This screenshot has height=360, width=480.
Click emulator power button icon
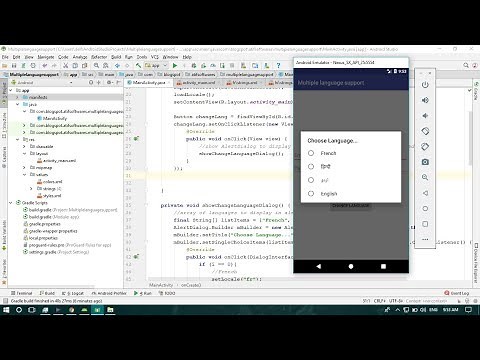pyautogui.click(x=425, y=85)
